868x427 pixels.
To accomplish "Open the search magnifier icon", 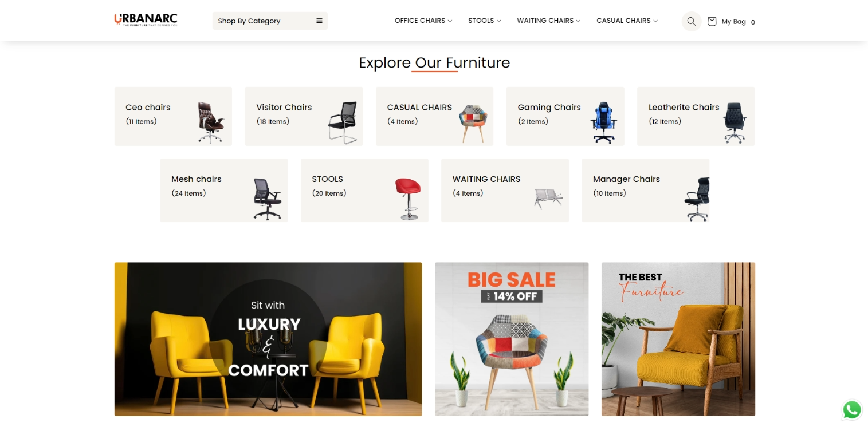I will 691,21.
